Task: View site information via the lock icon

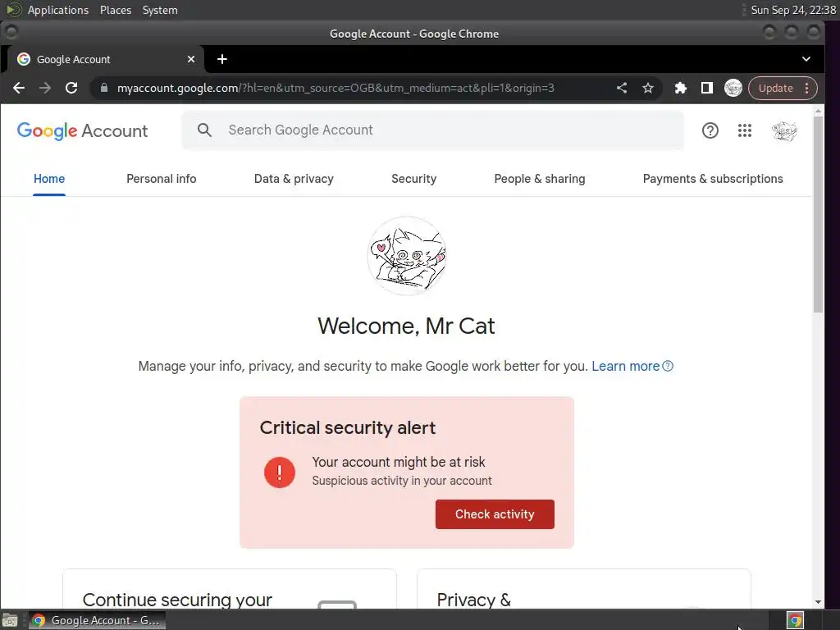Action: coord(104,88)
